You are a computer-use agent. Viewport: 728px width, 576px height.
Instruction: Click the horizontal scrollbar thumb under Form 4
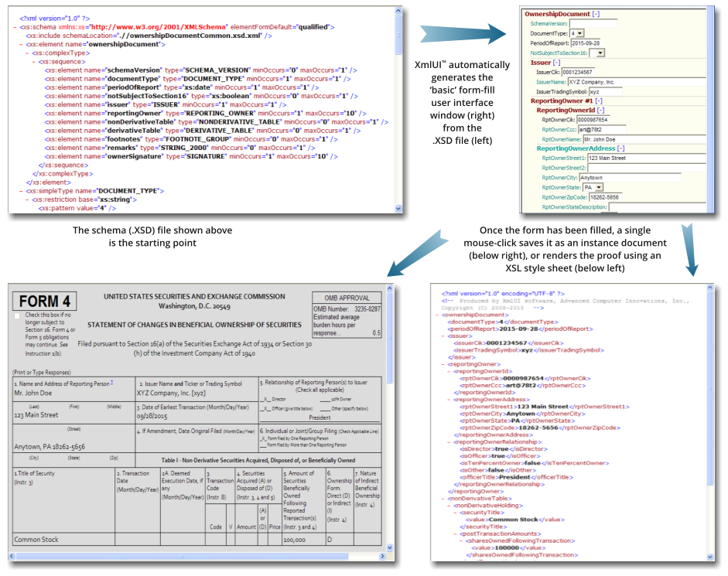182,556
